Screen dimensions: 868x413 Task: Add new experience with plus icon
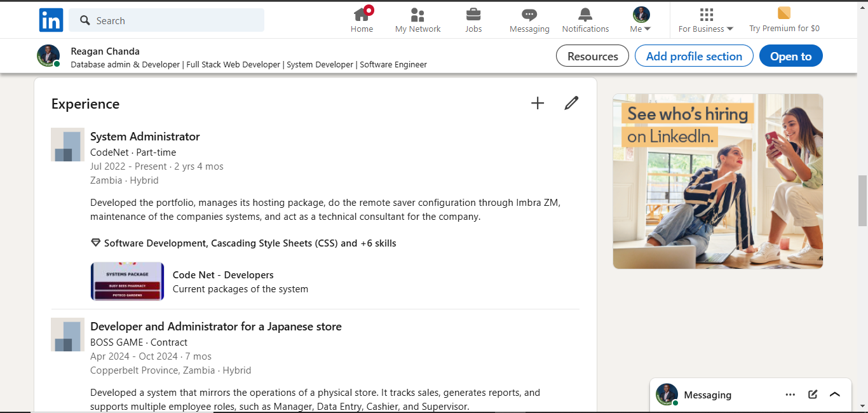coord(538,103)
